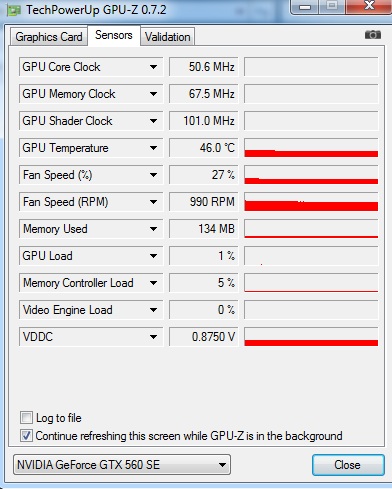Click the GPU Load value field
This screenshot has height=489, width=392.
pyautogui.click(x=204, y=256)
